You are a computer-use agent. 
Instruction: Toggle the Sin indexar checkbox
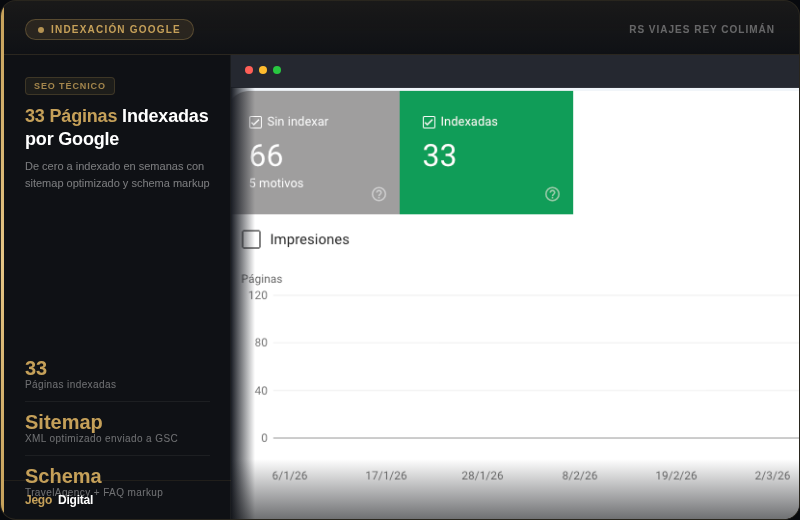(x=256, y=122)
